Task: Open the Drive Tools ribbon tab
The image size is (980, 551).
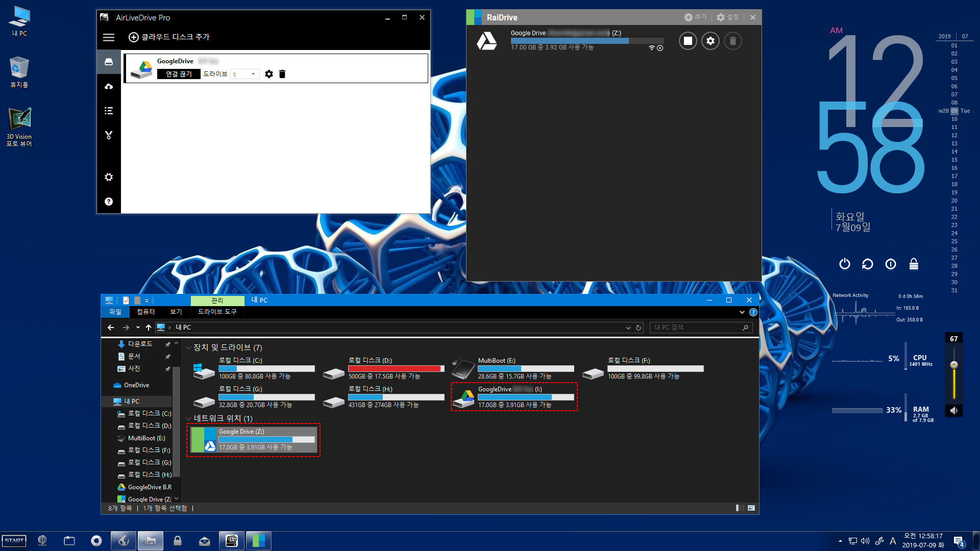Action: [x=217, y=312]
